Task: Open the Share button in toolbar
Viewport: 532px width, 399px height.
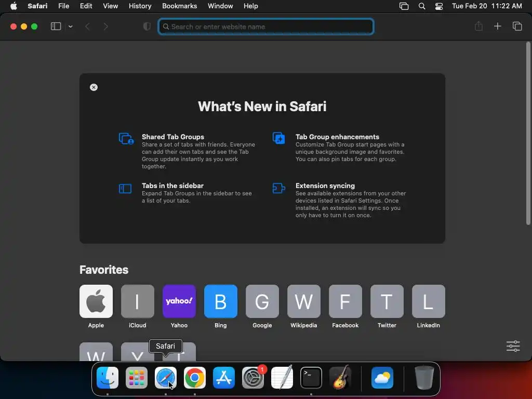Action: pos(478,26)
